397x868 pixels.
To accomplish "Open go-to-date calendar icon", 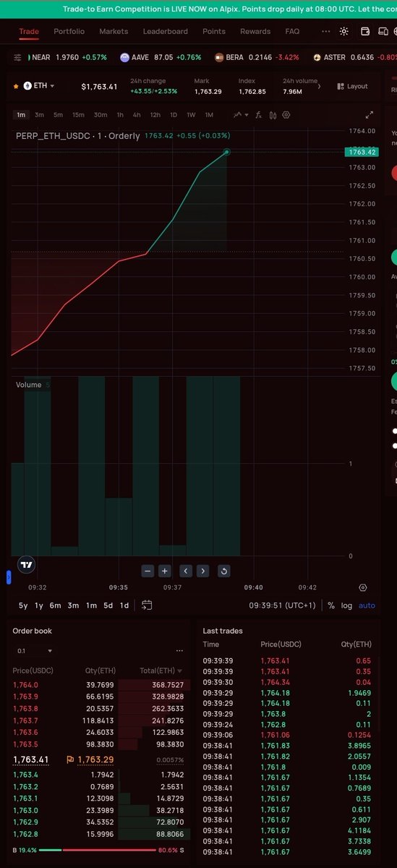I will (147, 605).
